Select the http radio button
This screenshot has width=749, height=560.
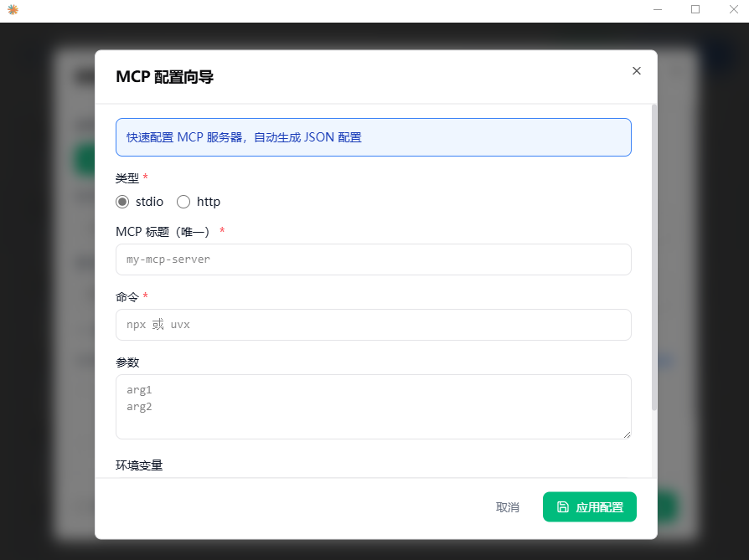click(x=183, y=202)
